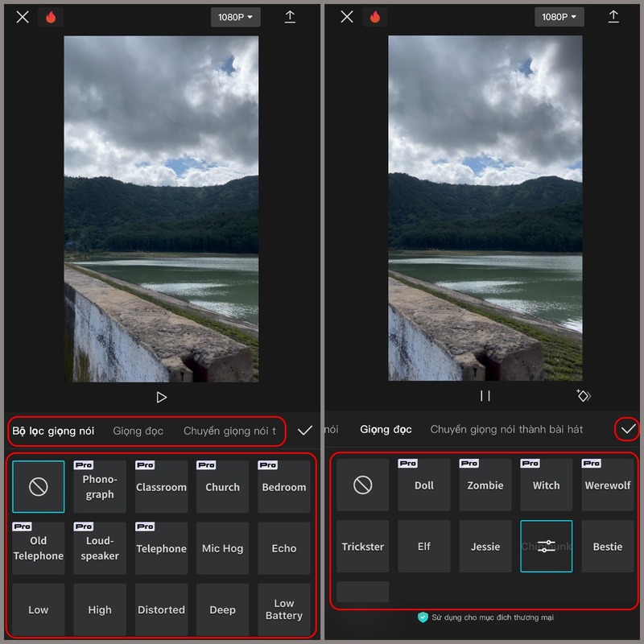
Task: Pause the video in right screen
Action: pyautogui.click(x=485, y=395)
